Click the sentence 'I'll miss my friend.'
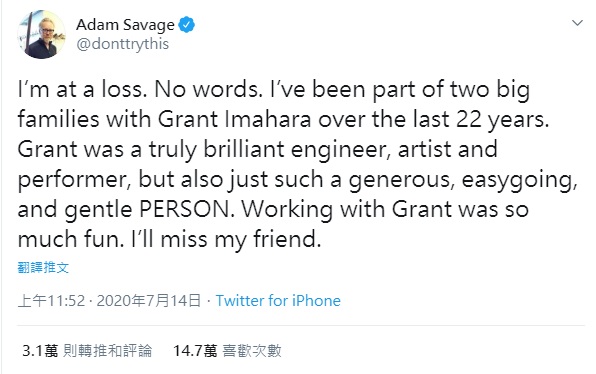 (x=226, y=240)
